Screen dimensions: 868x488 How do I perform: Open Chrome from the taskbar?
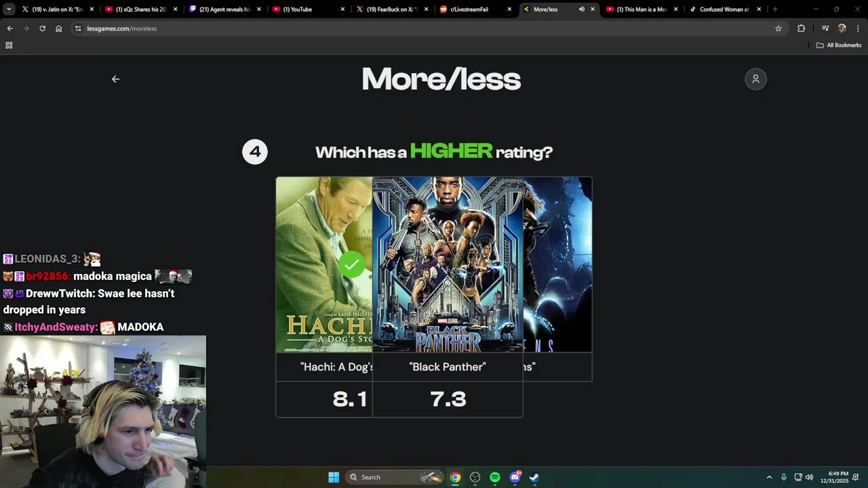pos(455,477)
